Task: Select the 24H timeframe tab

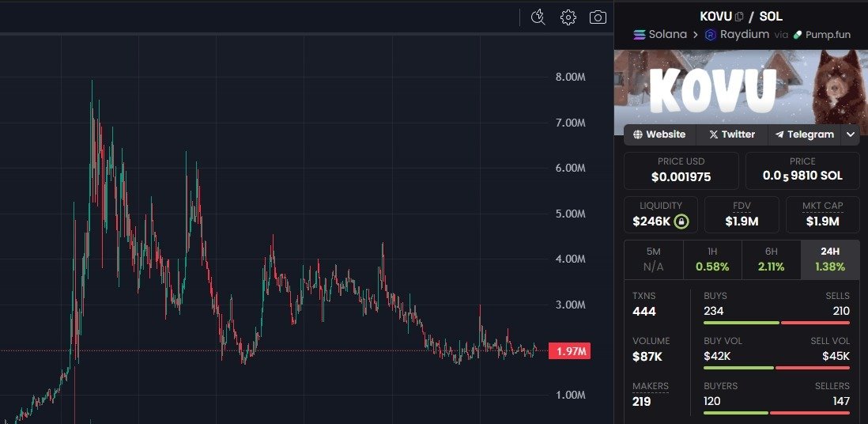Action: tap(830, 259)
